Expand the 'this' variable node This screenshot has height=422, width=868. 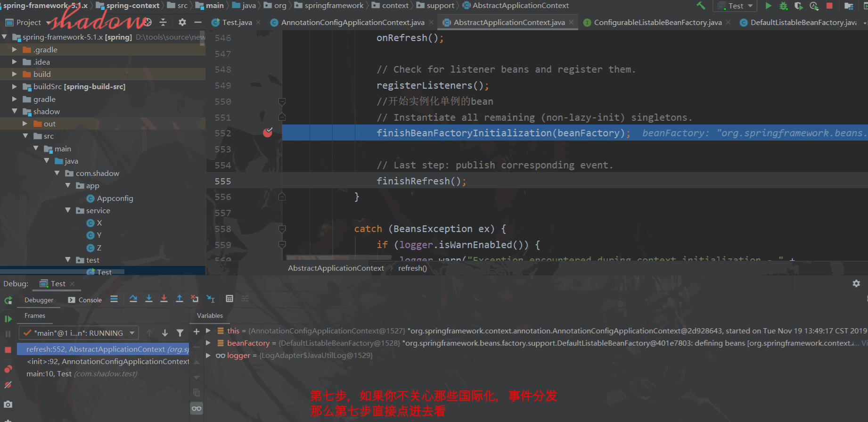208,331
